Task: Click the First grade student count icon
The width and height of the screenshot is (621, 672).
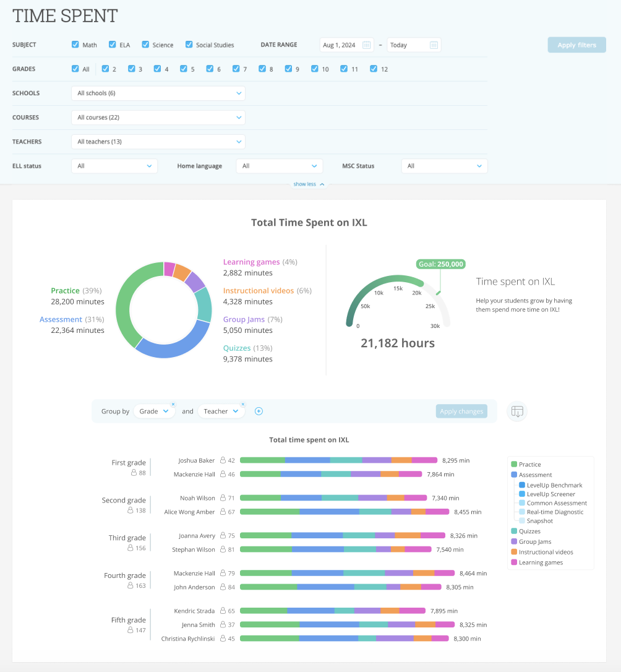Action: (x=133, y=473)
